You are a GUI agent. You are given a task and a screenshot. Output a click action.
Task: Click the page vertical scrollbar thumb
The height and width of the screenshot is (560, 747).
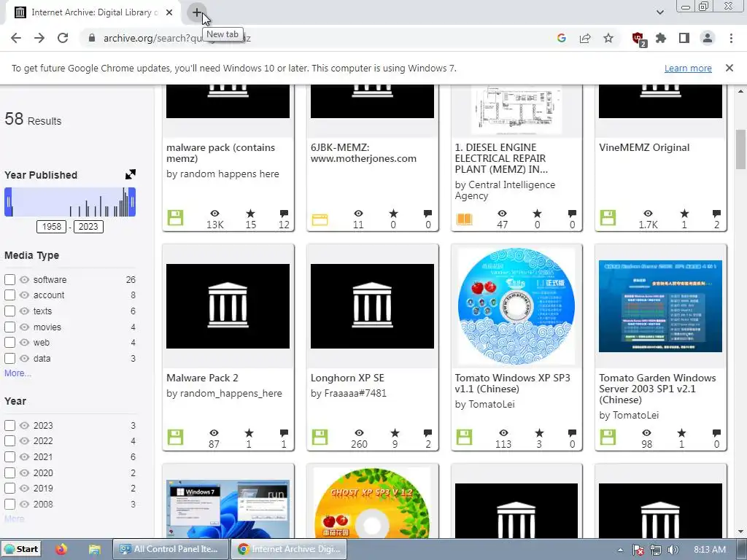(x=741, y=149)
